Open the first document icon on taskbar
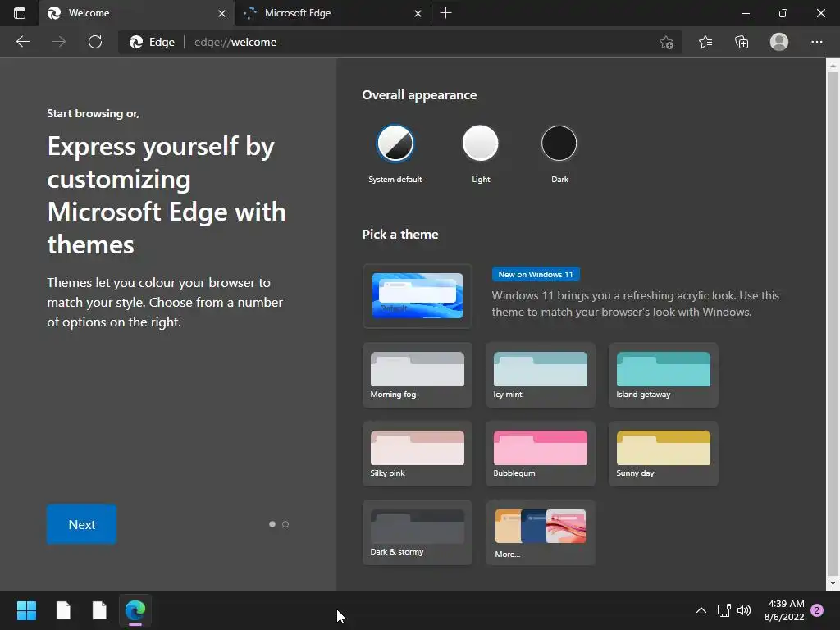Screen dimensions: 840x630 tap(63, 610)
